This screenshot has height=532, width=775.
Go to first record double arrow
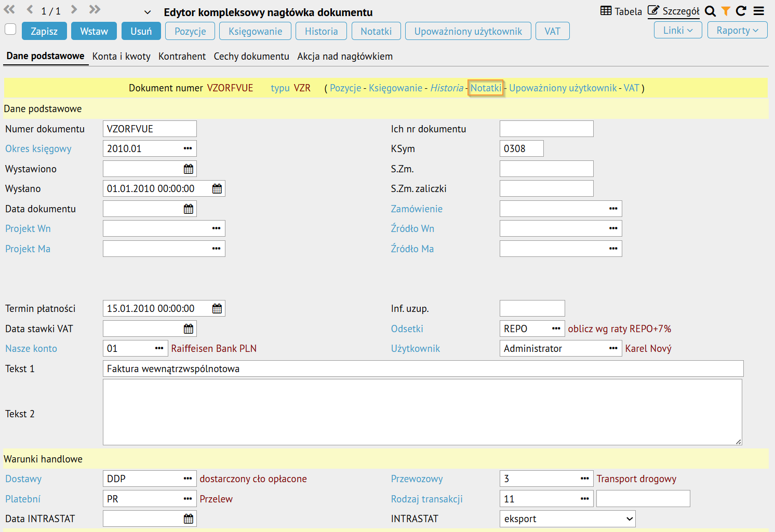pos(9,9)
